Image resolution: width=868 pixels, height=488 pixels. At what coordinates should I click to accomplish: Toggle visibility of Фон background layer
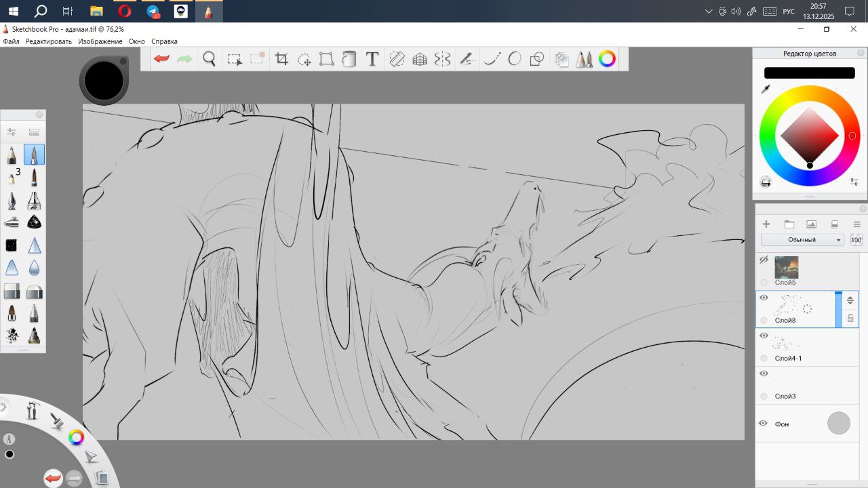pos(764,424)
